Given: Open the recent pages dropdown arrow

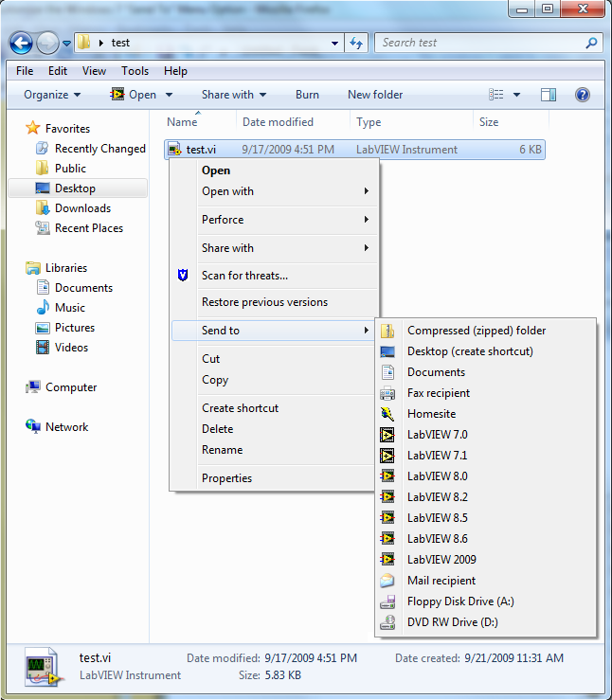Looking at the screenshot, I should click(x=66, y=44).
